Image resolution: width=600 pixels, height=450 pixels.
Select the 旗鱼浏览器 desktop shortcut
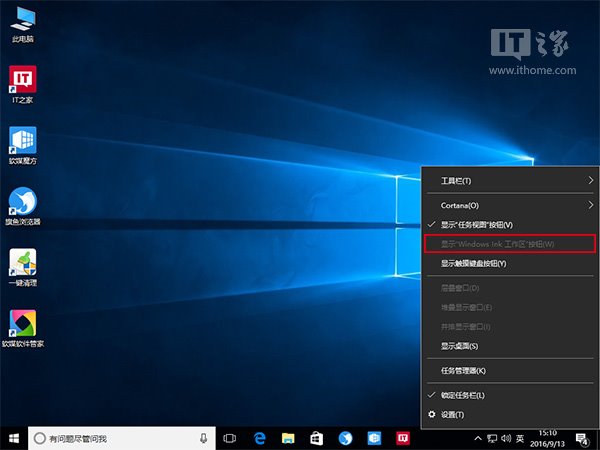(23, 207)
